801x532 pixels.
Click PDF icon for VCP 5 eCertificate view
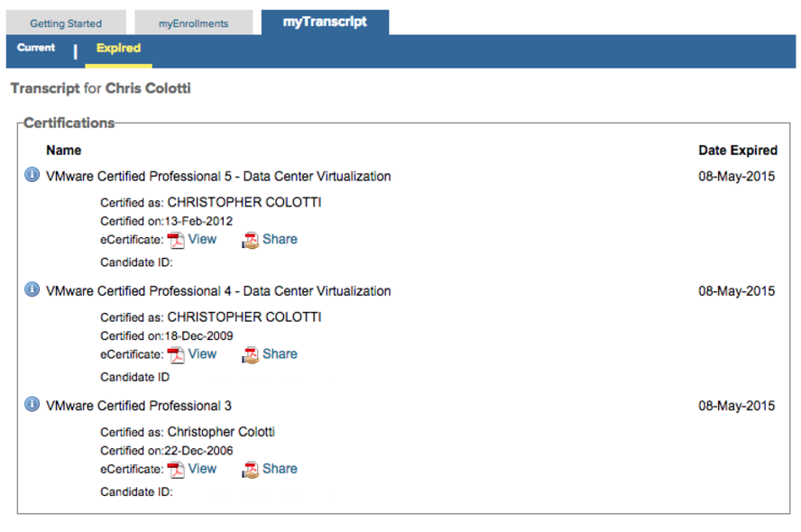tap(176, 240)
